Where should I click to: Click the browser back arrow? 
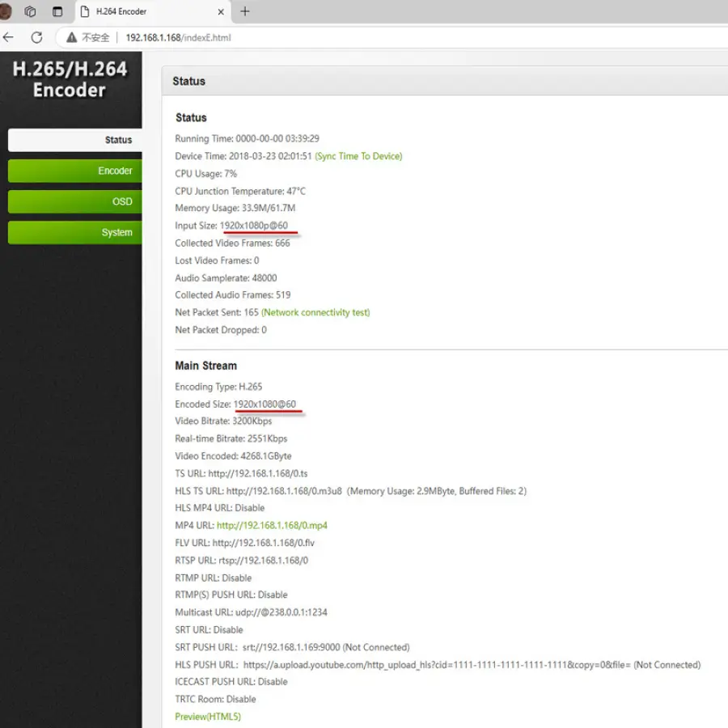point(8,37)
